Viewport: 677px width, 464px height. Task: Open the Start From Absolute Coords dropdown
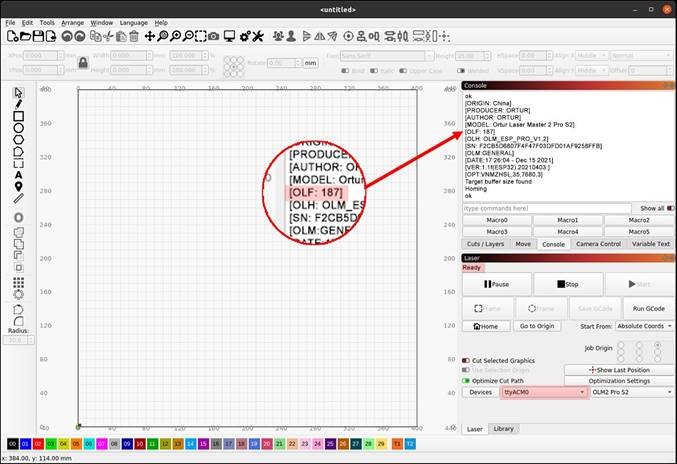tap(644, 326)
